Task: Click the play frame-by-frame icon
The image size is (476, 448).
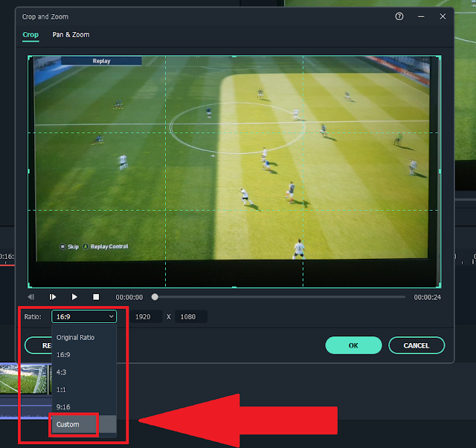Action: click(53, 297)
